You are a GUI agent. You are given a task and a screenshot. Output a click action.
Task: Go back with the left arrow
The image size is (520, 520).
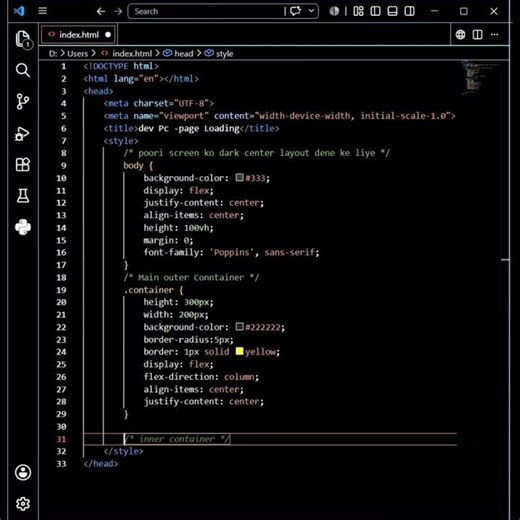point(101,11)
